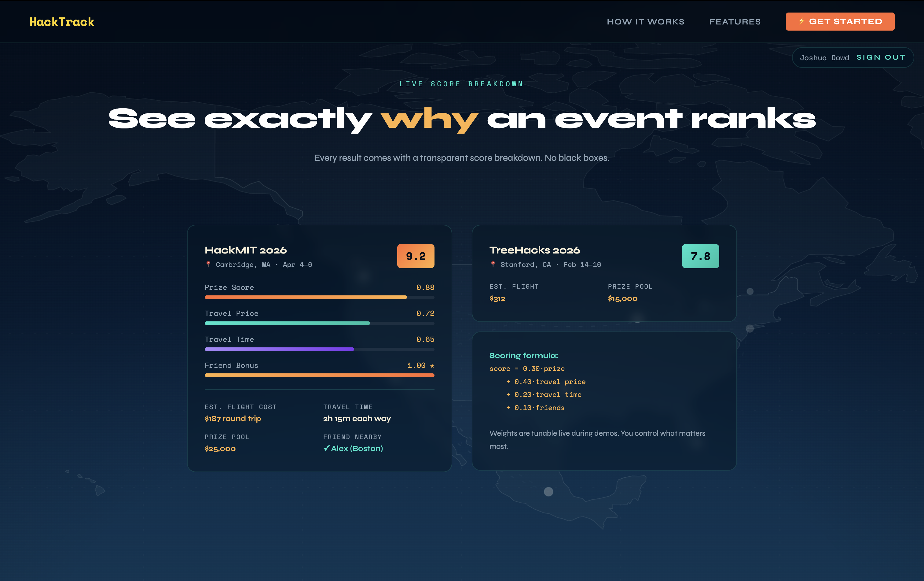Click the 7.8 score badge

700,256
